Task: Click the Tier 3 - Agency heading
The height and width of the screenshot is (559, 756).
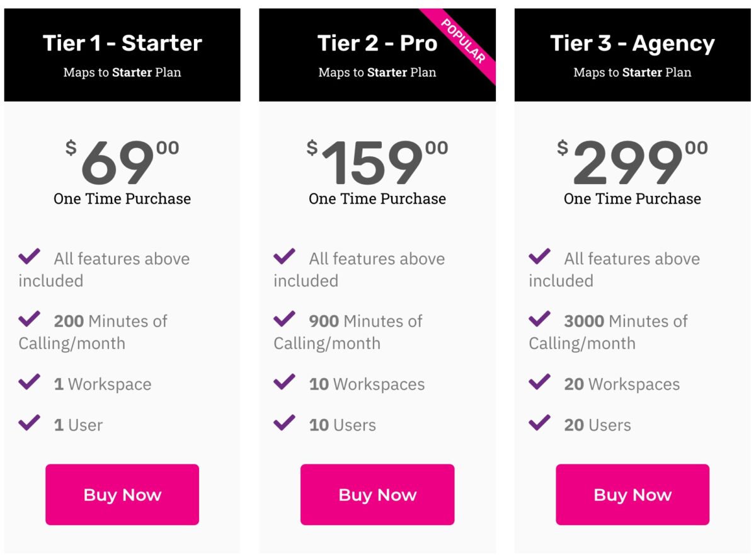Action: 633,43
